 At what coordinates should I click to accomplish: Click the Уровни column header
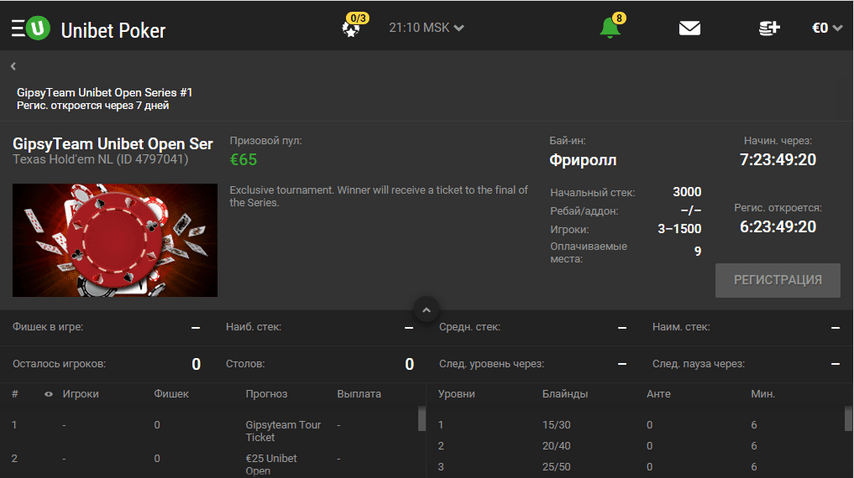pos(456,394)
